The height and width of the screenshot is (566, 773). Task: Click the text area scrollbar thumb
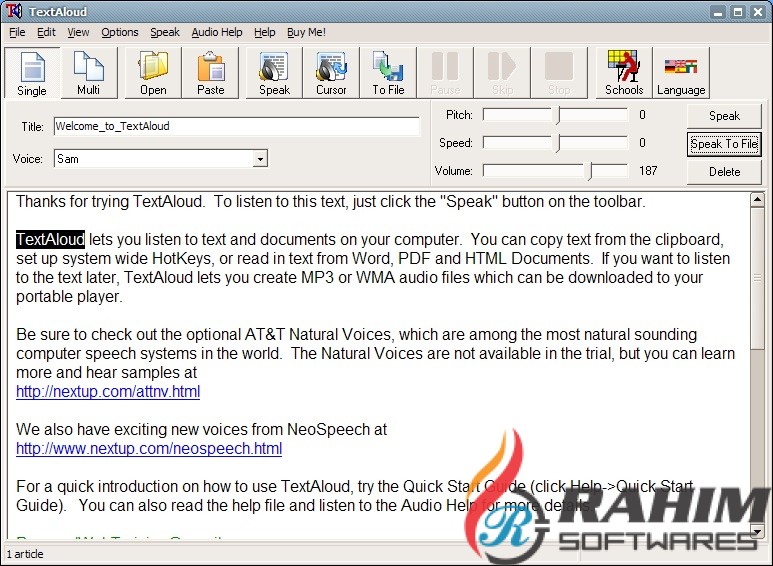pos(757,279)
